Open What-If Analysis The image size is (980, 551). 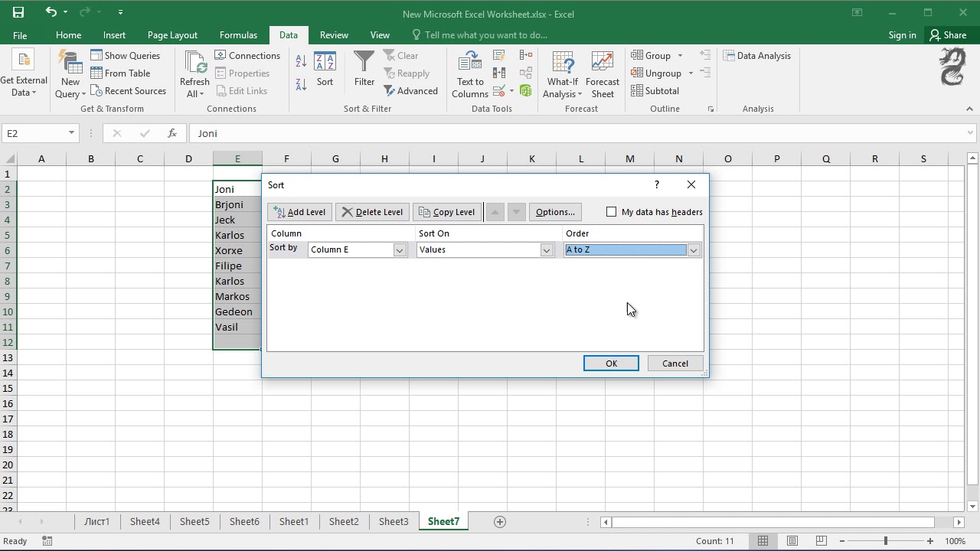pos(563,74)
